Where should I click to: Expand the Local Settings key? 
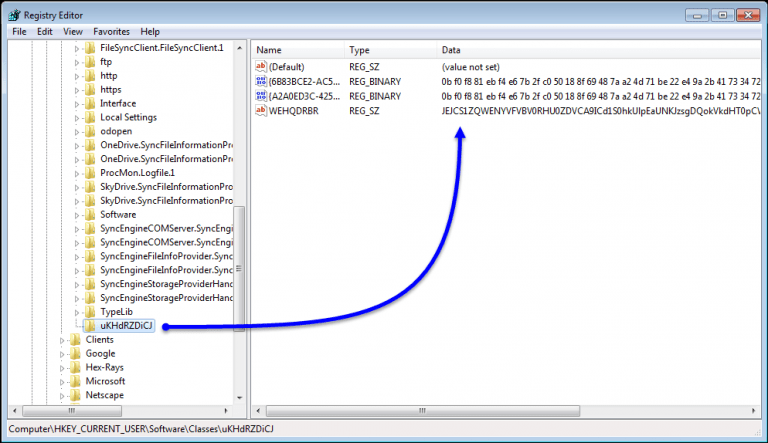coord(77,118)
